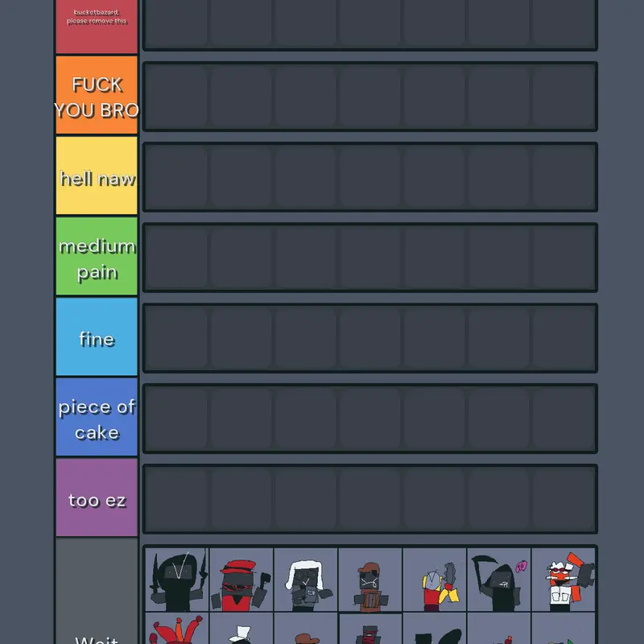Pick the red-hat character in red shirt
644x644 pixels.
[242, 580]
